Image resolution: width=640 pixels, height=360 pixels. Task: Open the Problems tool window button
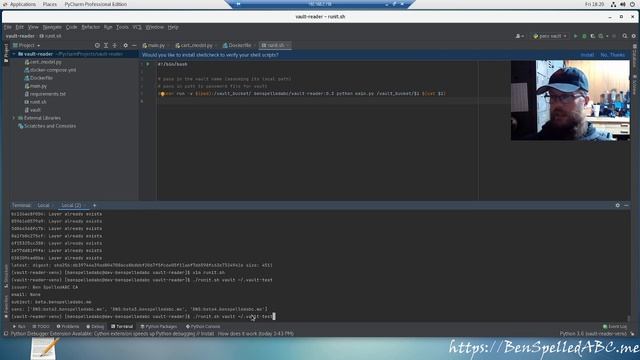(68, 327)
